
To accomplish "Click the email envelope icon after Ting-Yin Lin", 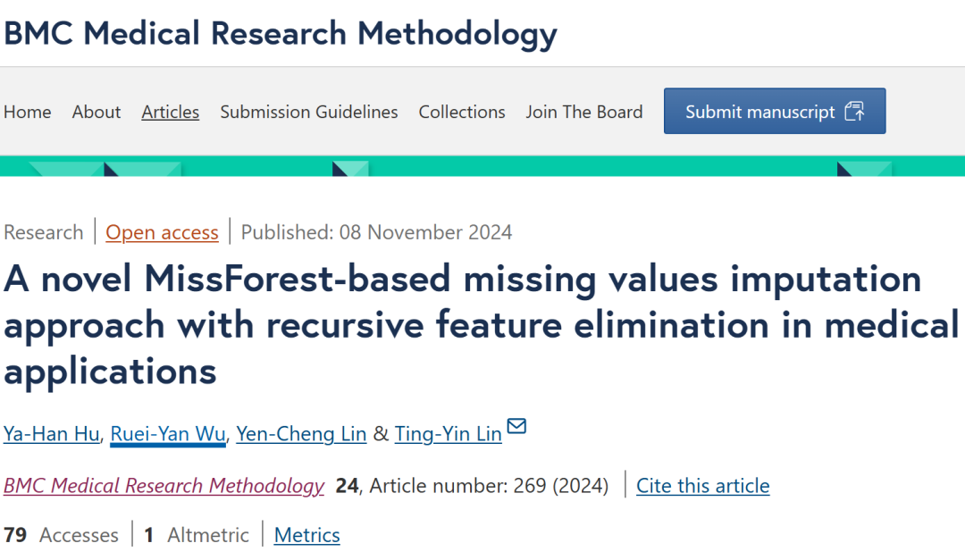I will click(x=516, y=426).
